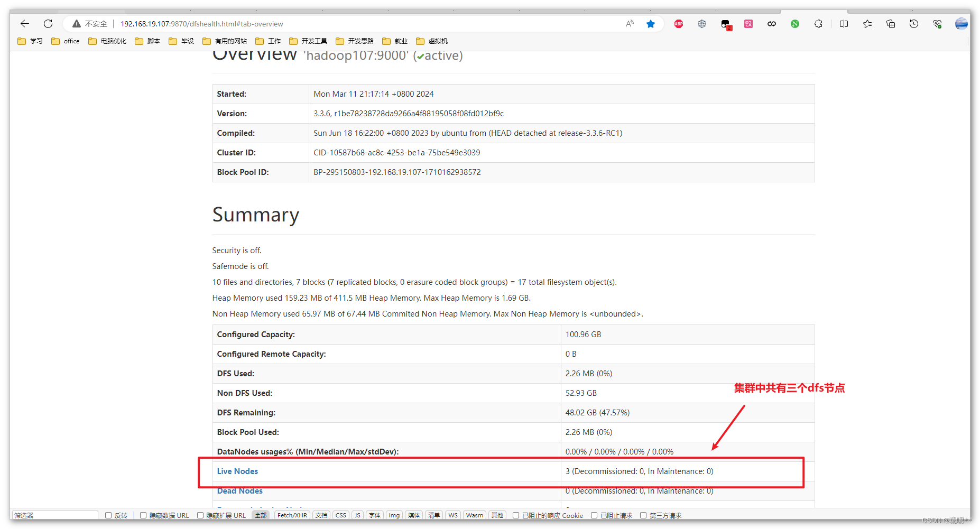Select the 全部 network filter
The width and height of the screenshot is (980, 529).
261,515
